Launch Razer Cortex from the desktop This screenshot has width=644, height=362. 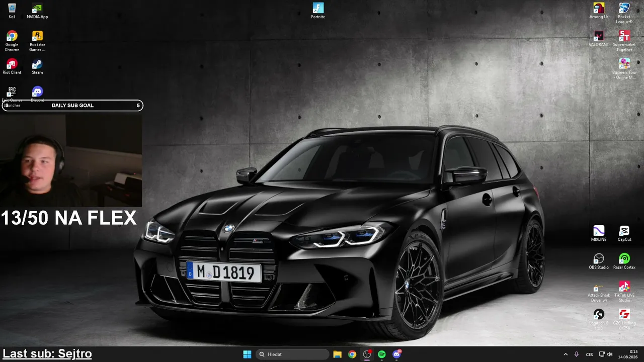coord(624,261)
